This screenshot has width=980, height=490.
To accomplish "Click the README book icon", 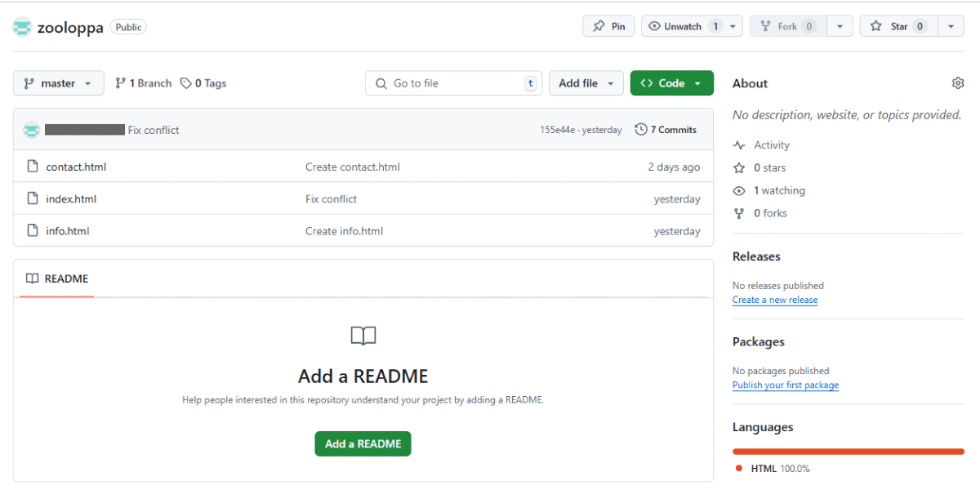I will tap(32, 278).
